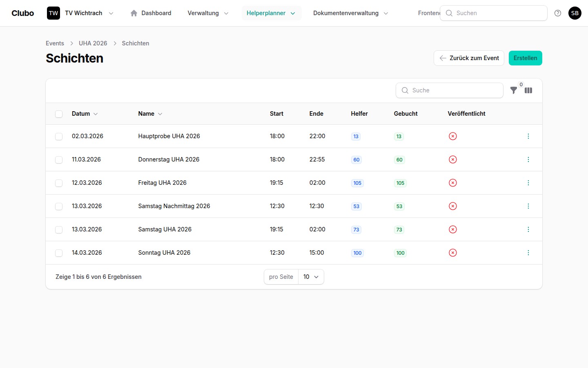Open actions menu for Sonntag UHA 2026
This screenshot has width=588, height=368.
tap(528, 253)
